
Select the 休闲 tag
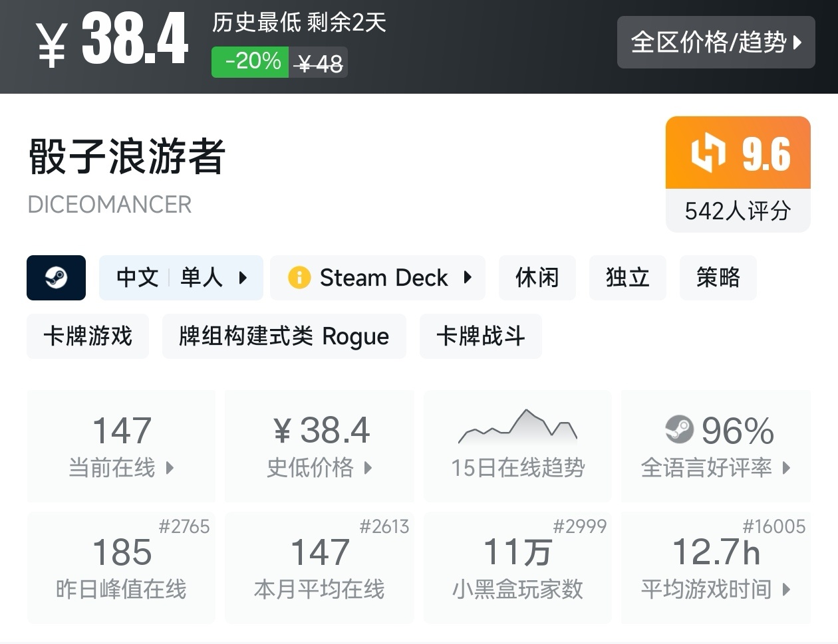click(537, 278)
